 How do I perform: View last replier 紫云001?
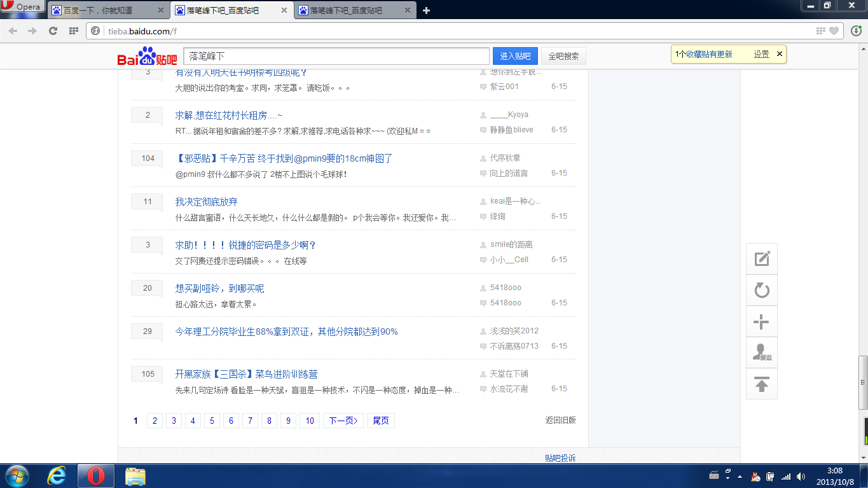pos(504,87)
